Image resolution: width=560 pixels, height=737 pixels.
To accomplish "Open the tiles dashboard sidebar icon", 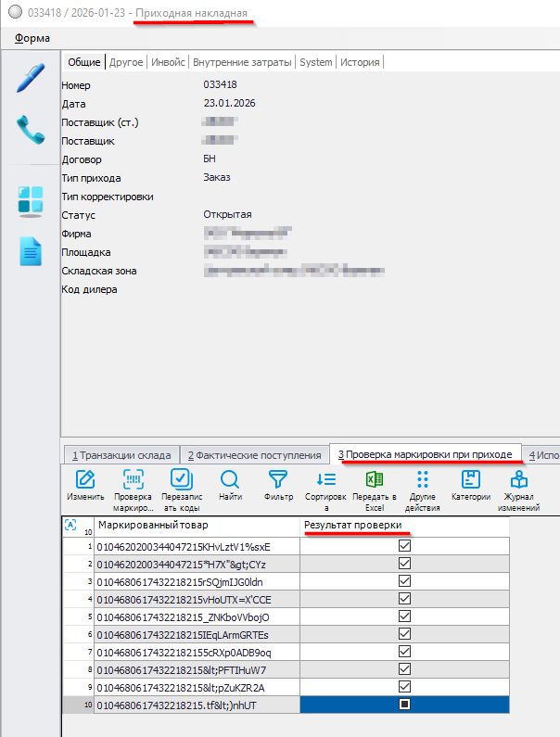I will [31, 200].
